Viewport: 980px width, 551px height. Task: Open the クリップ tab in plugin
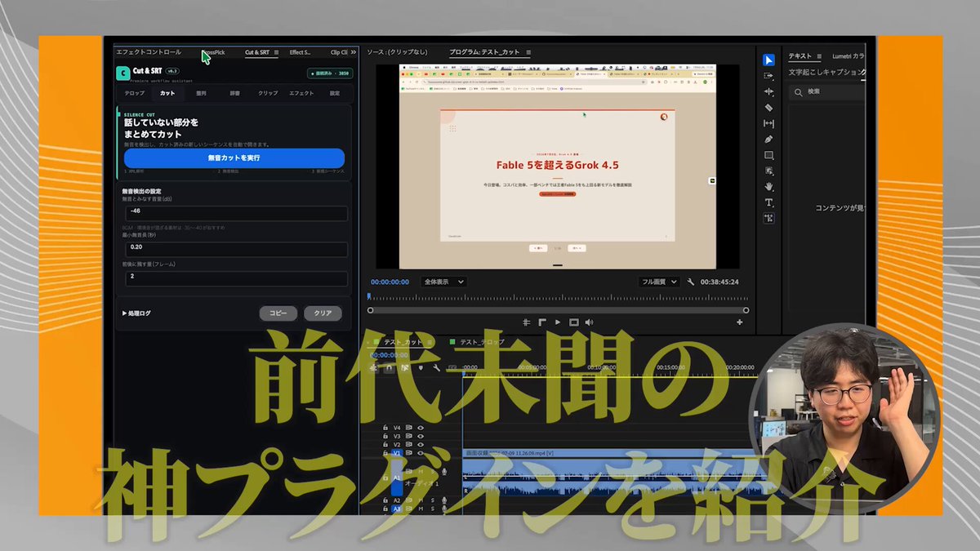coord(268,93)
